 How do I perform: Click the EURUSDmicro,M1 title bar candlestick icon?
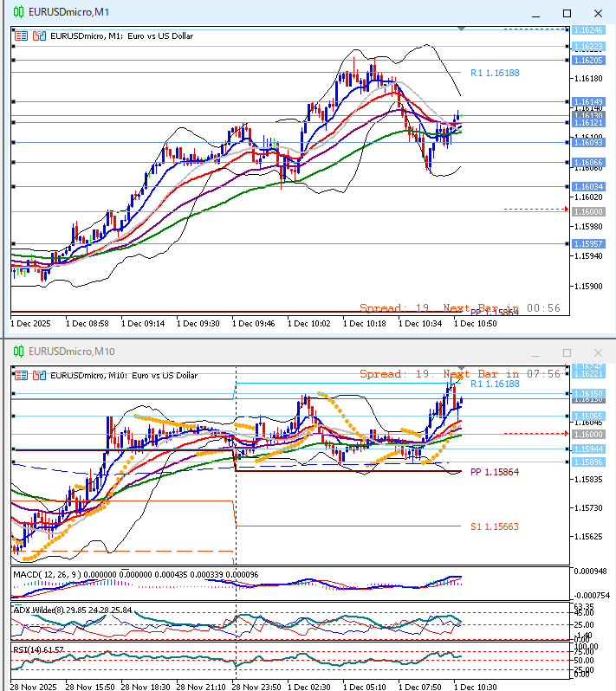(x=17, y=13)
